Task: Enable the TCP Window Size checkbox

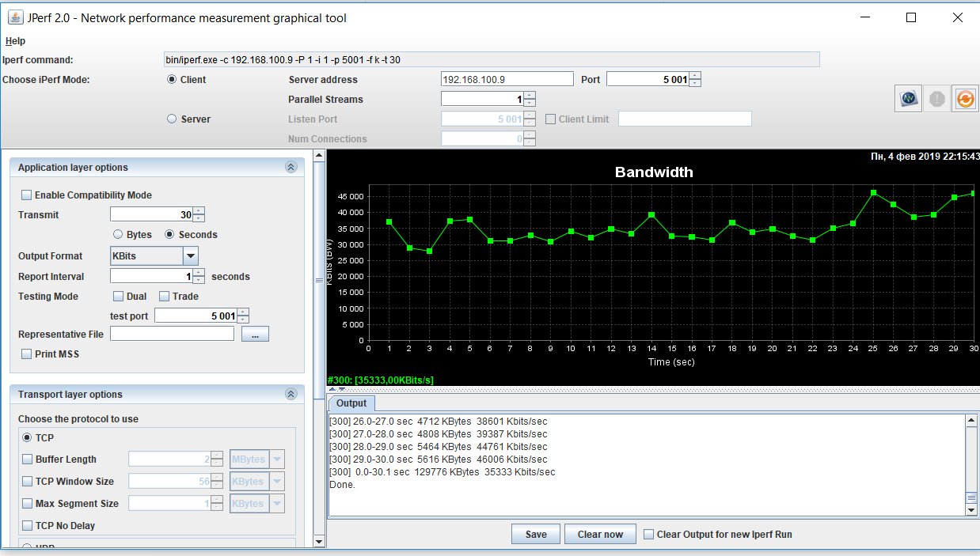Action: point(28,482)
